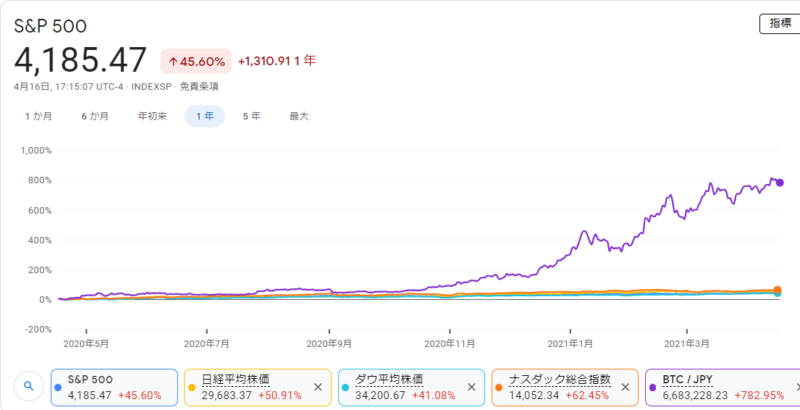The image size is (800, 410).
Task: Select the 1 か月 time range tab
Action: point(39,116)
